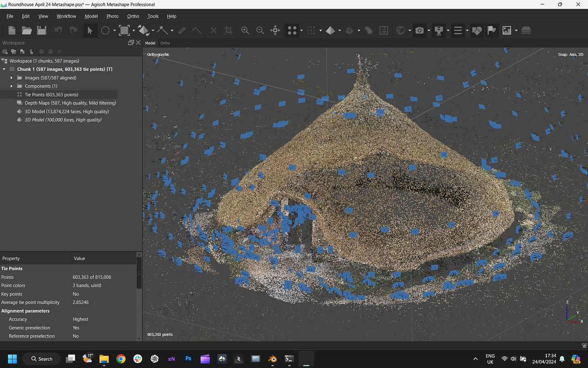Toggle the tie points display icon
Screen dimensions: 588x368
point(292,30)
